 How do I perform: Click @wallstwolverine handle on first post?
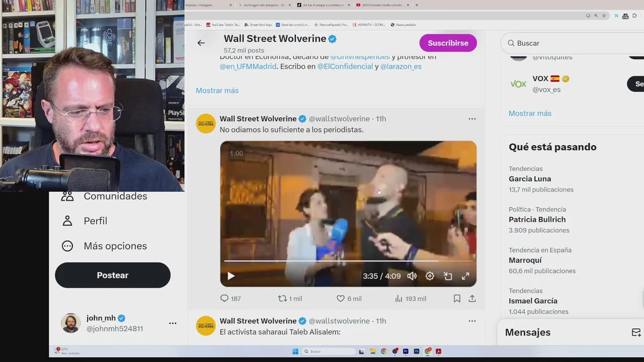coord(339,119)
